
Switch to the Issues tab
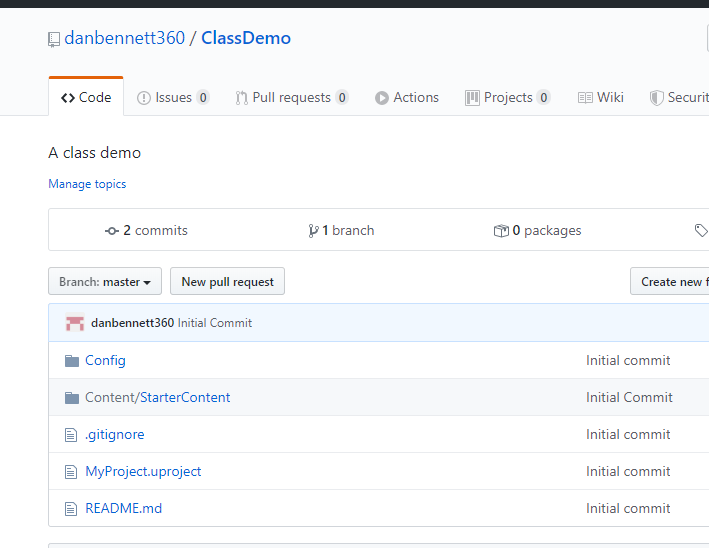click(173, 97)
